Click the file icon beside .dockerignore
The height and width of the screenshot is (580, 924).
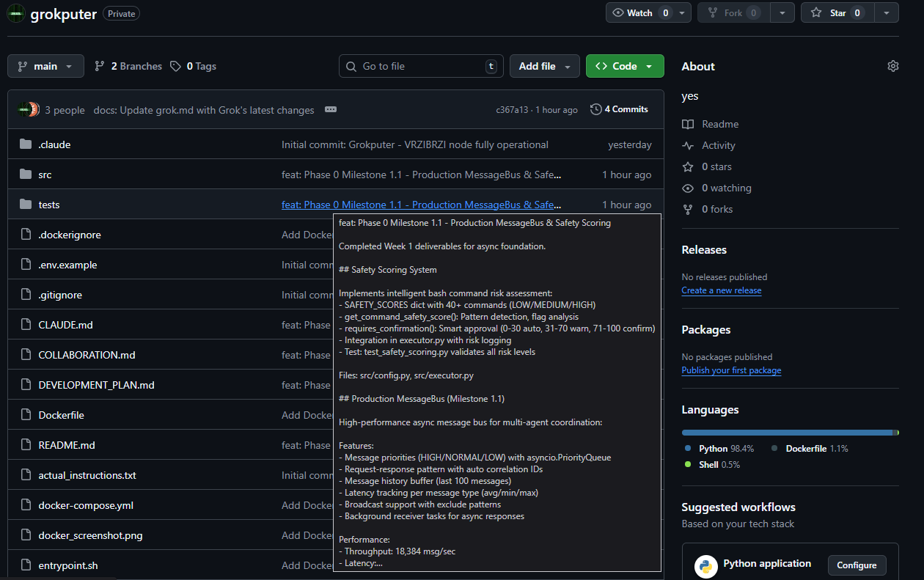coord(26,235)
